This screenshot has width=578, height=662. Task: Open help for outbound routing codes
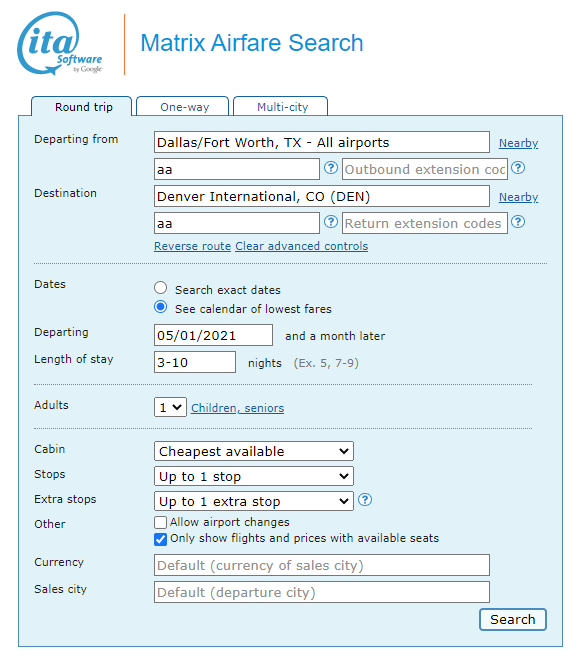pyautogui.click(x=331, y=168)
